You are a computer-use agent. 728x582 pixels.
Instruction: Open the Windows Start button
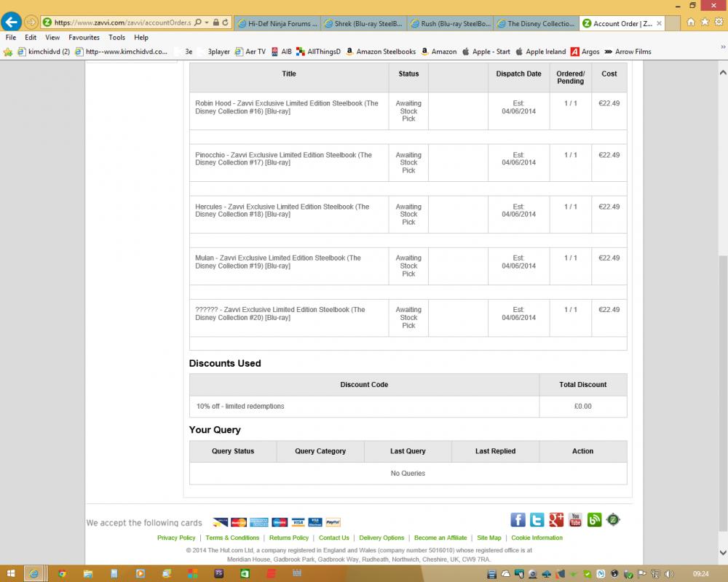(11, 574)
